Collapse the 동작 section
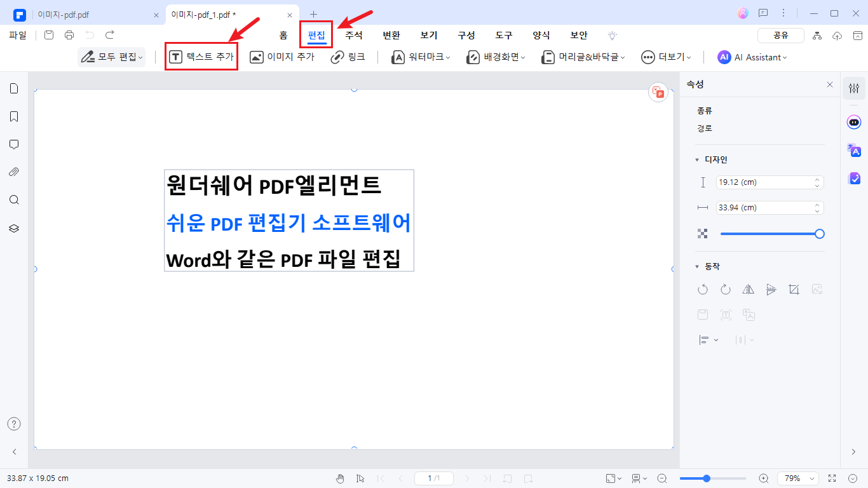 point(697,267)
